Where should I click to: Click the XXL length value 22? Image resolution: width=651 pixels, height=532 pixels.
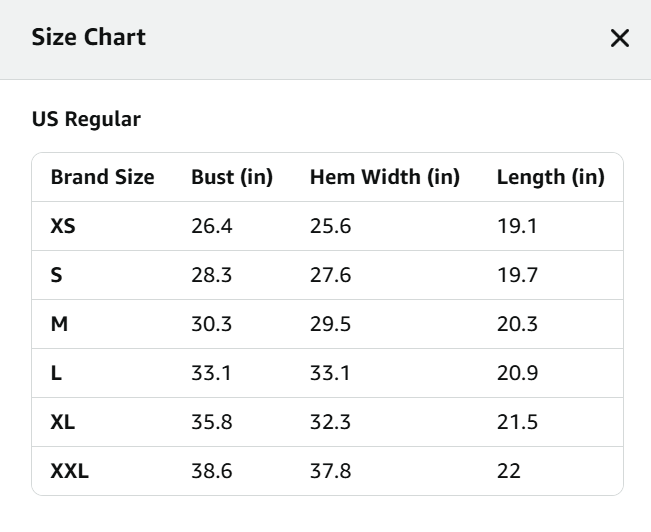pyautogui.click(x=508, y=471)
